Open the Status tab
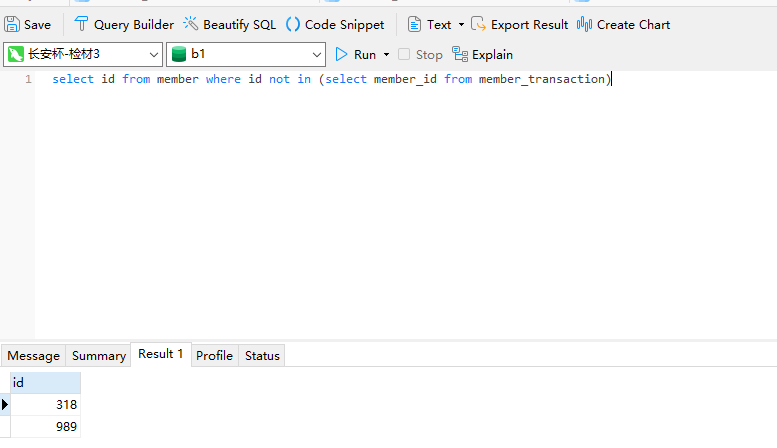Viewport: 777px width, 448px height. pos(262,355)
